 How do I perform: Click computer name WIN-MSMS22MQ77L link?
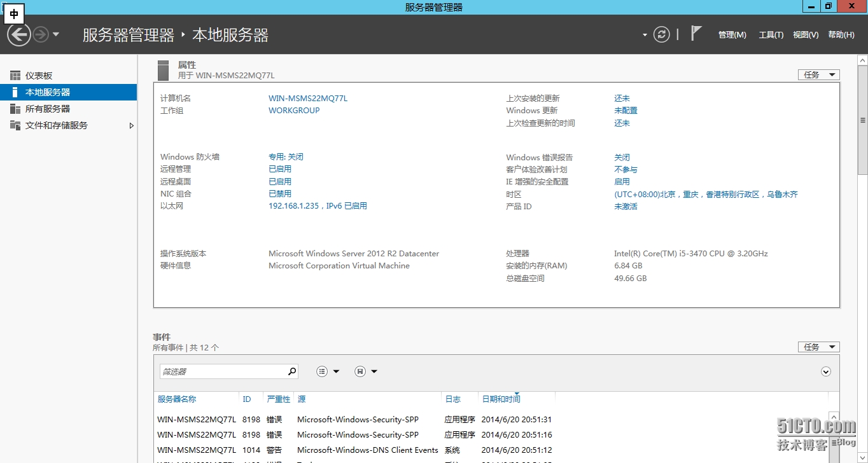click(x=308, y=99)
